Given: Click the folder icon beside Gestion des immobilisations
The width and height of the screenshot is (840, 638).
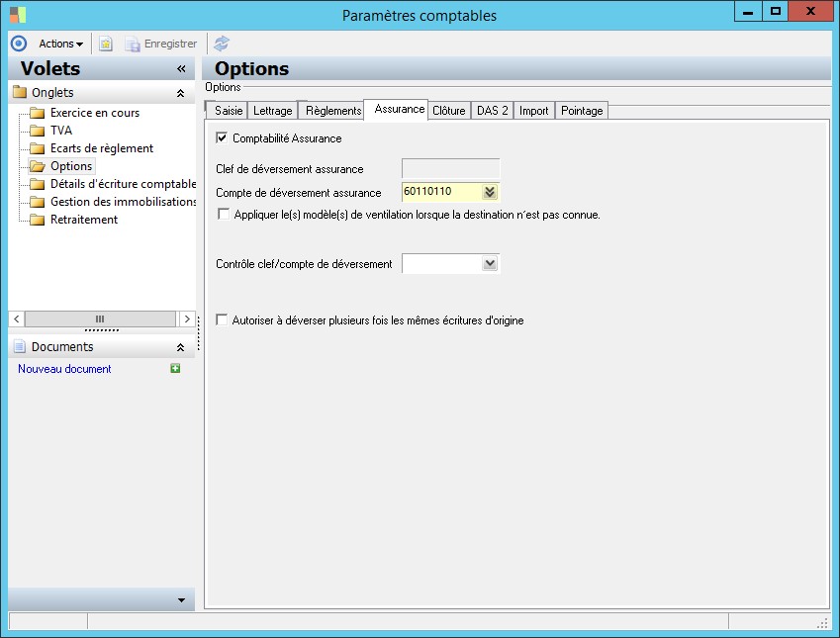Looking at the screenshot, I should (37, 202).
